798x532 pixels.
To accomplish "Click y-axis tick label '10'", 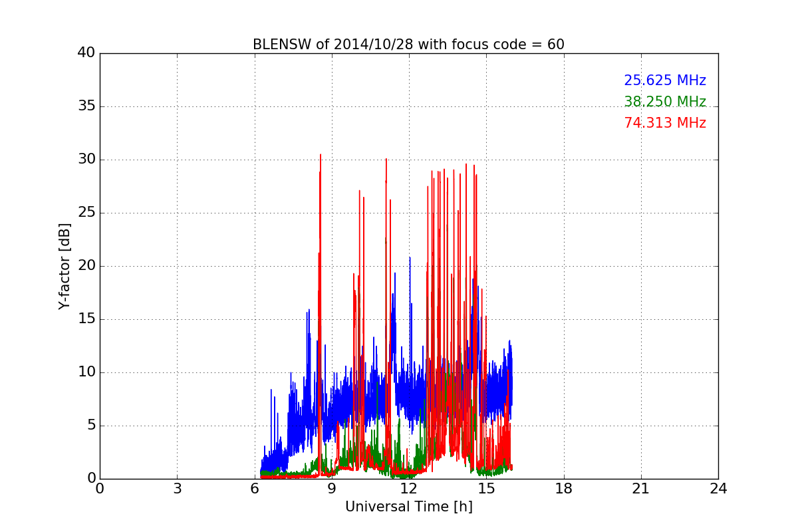I will (x=86, y=372).
